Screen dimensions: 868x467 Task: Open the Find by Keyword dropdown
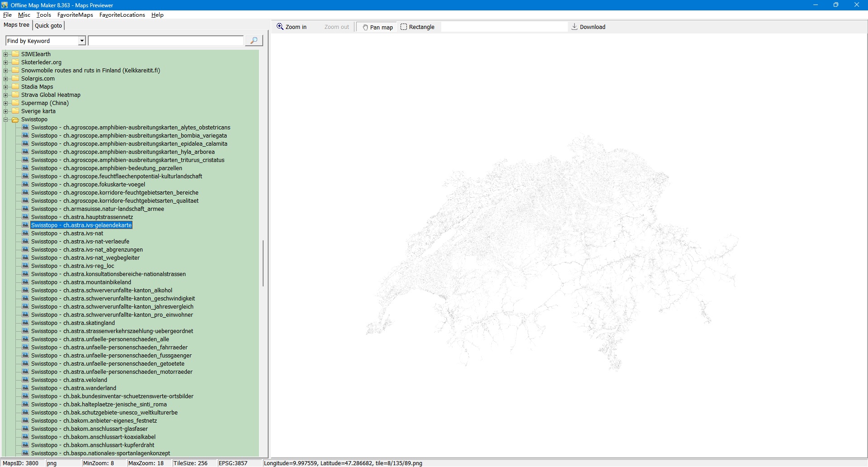coord(82,41)
